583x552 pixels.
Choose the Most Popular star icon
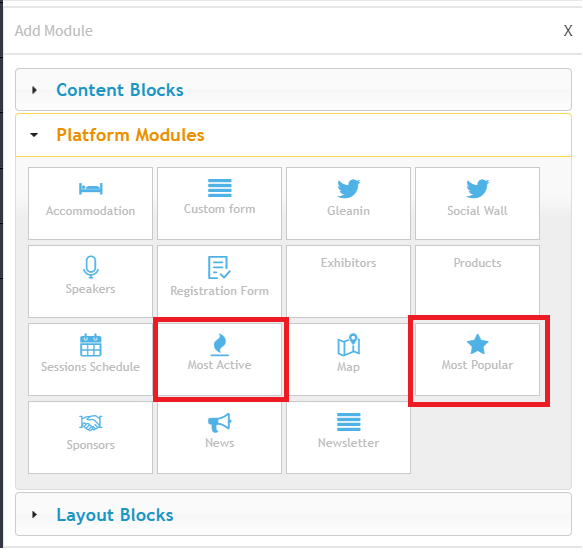(x=477, y=344)
